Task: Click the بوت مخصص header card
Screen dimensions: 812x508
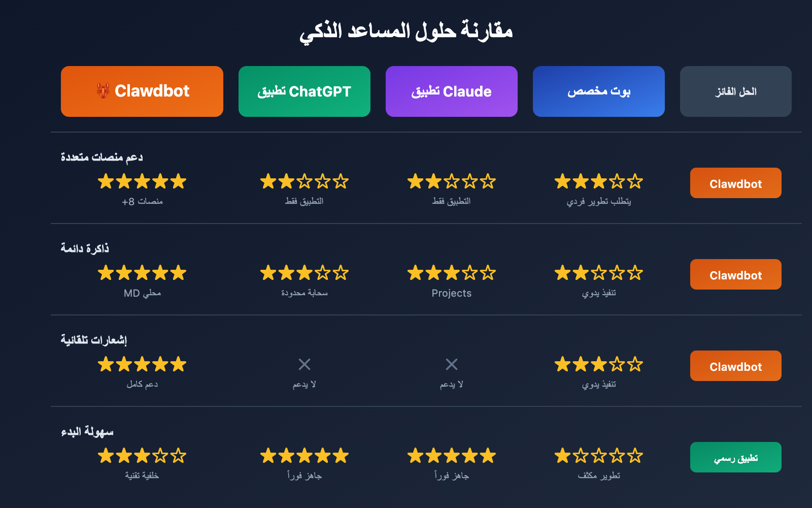Action: (598, 91)
